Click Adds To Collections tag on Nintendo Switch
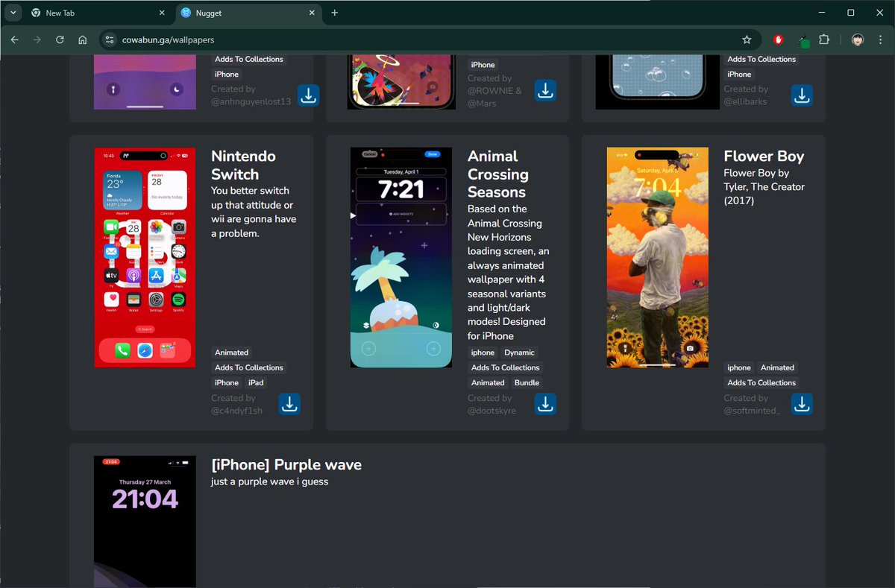 (x=249, y=367)
